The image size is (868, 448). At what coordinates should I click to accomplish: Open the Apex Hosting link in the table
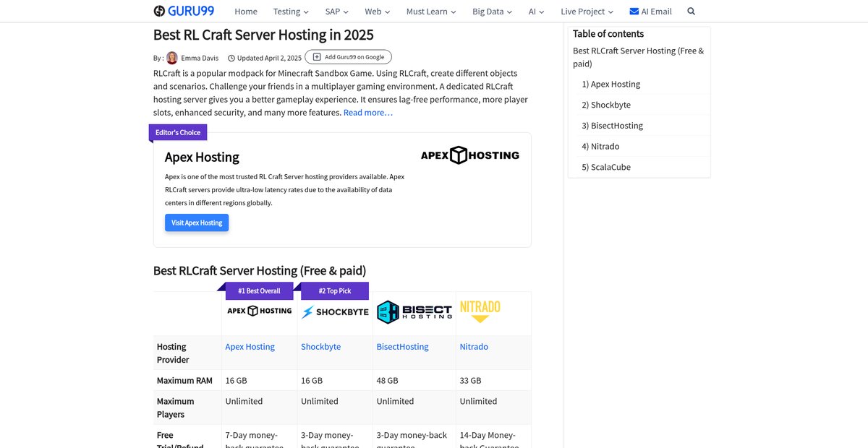point(250,347)
